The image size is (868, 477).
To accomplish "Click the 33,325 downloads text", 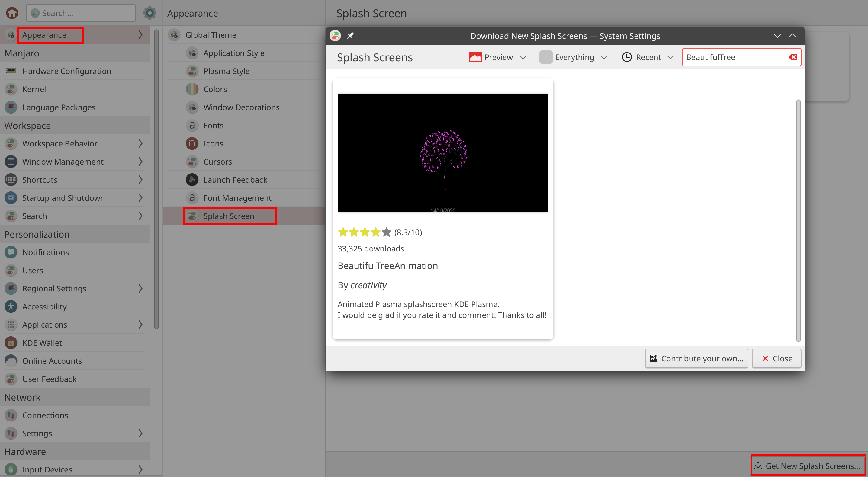I will (x=371, y=248).
